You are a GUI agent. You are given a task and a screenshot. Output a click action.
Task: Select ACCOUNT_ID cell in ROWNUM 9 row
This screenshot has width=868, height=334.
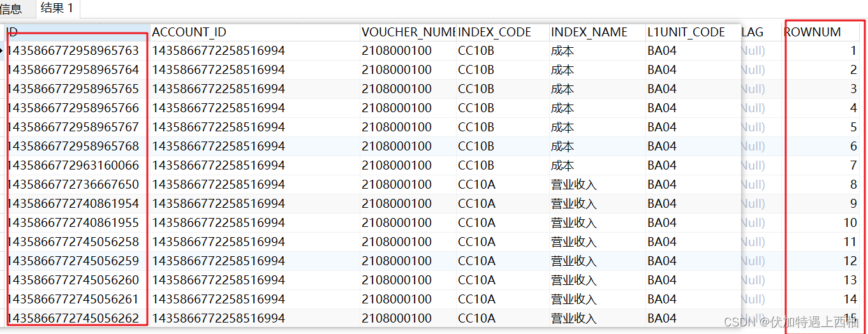coord(255,203)
